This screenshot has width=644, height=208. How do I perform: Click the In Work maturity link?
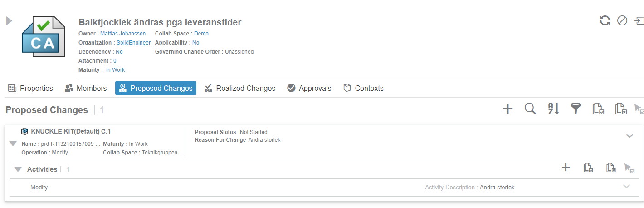point(115,70)
